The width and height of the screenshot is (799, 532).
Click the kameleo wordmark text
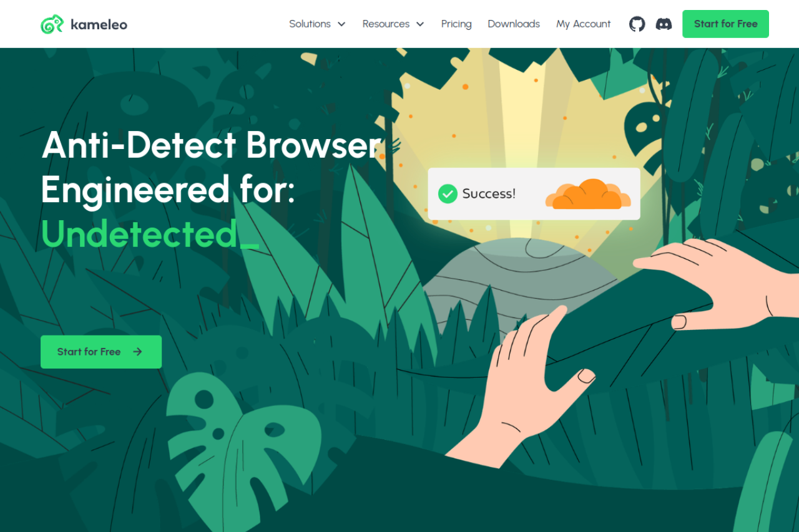tap(99, 24)
